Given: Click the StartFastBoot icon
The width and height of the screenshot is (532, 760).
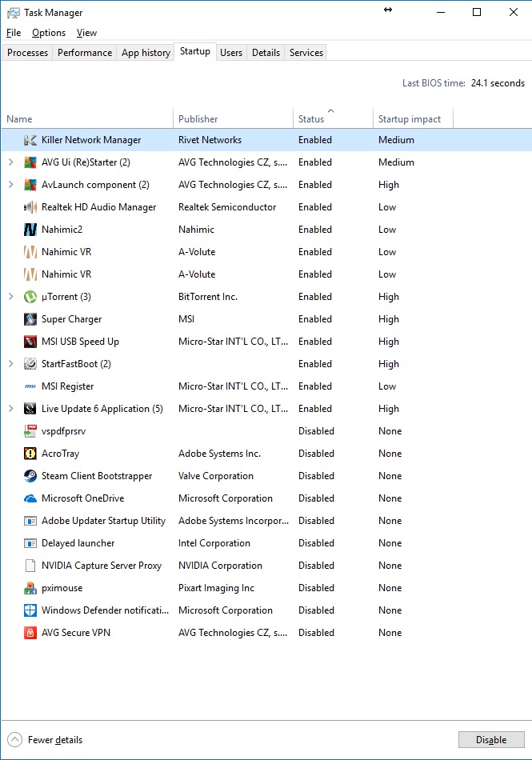Looking at the screenshot, I should point(30,363).
